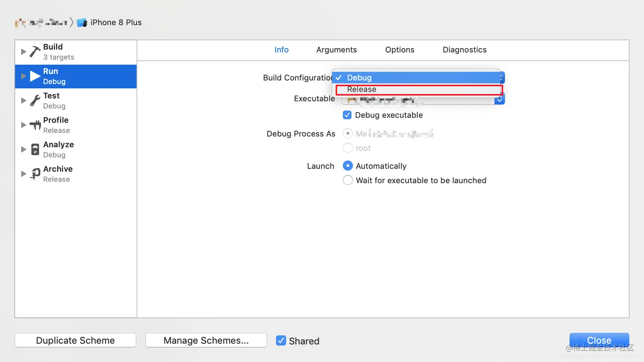Click the Duplicate Scheme button
The image size is (644, 362).
pos(75,340)
